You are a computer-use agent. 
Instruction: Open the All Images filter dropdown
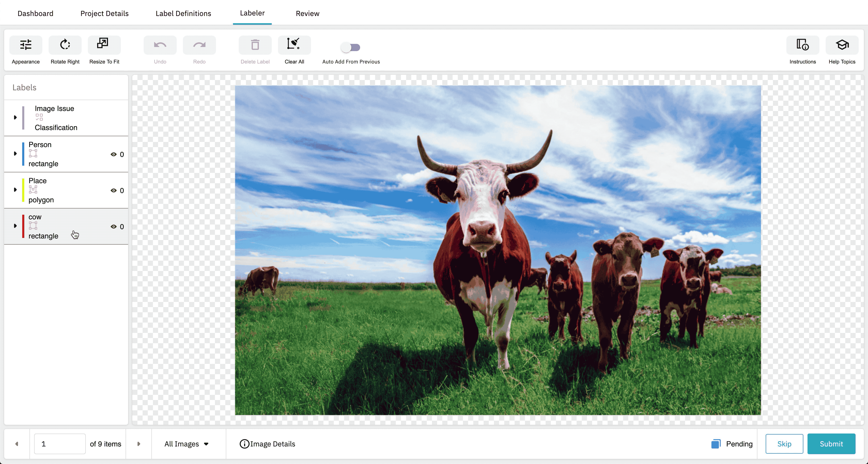click(187, 444)
